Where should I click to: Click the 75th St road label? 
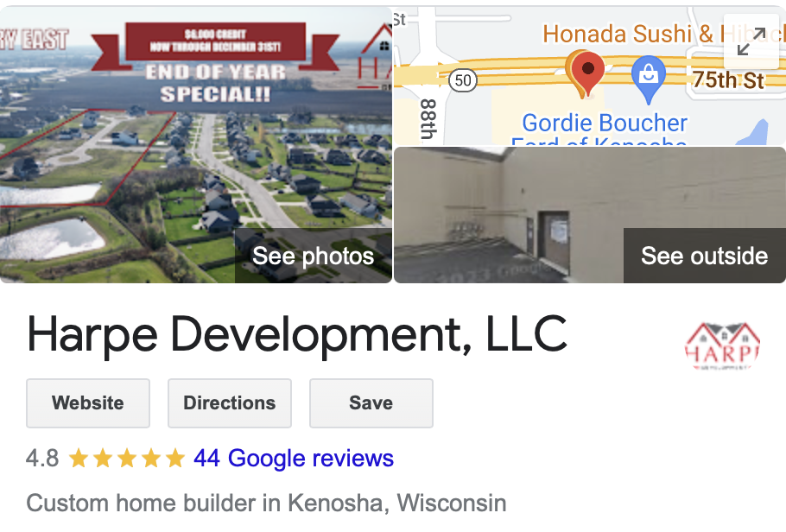tap(728, 80)
